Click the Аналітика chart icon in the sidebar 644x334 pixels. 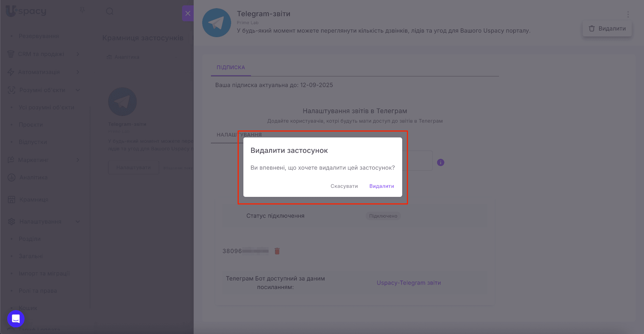(x=11, y=177)
